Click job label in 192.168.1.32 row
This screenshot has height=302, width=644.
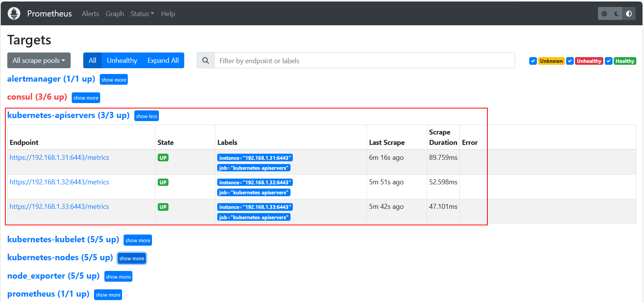(x=254, y=192)
